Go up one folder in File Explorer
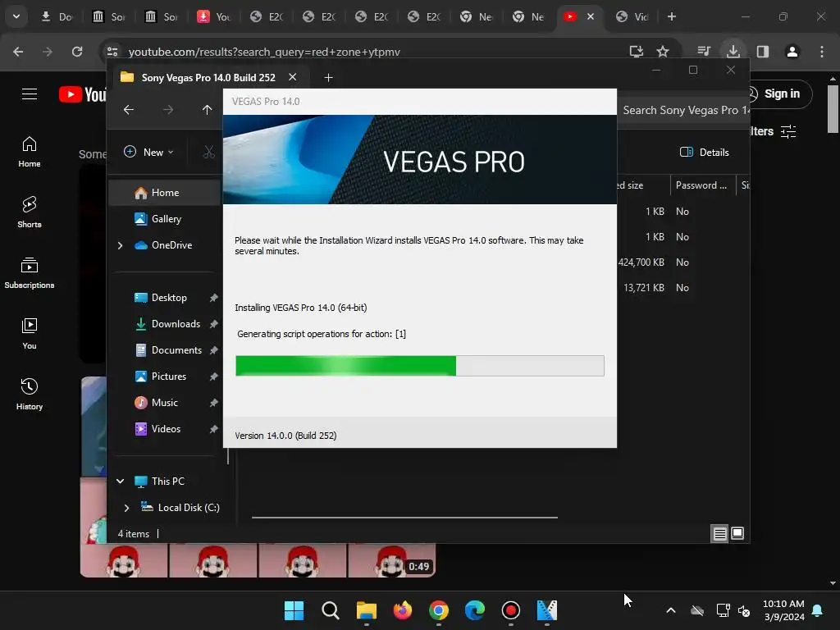This screenshot has height=630, width=840. tap(208, 110)
